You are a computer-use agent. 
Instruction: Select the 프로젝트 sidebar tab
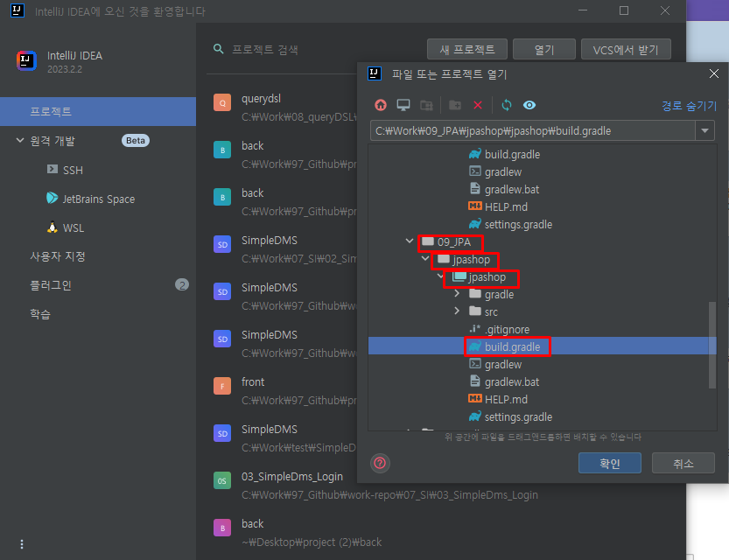(x=98, y=111)
